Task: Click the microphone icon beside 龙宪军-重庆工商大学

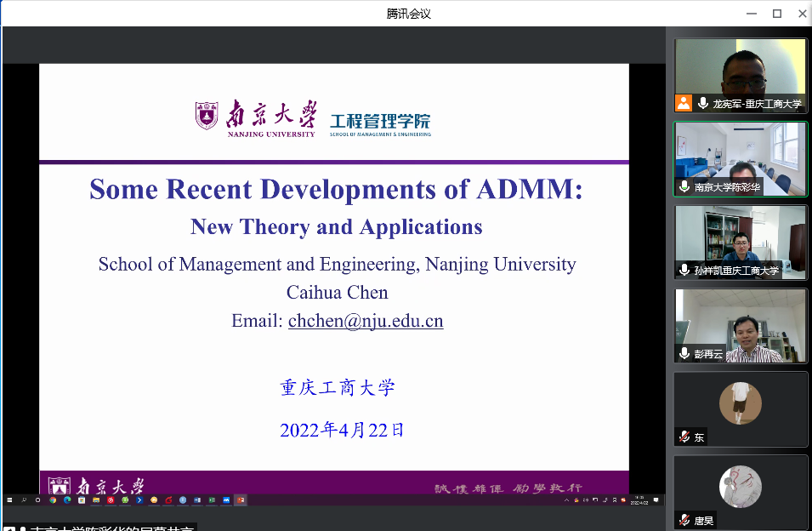Action: coord(703,103)
